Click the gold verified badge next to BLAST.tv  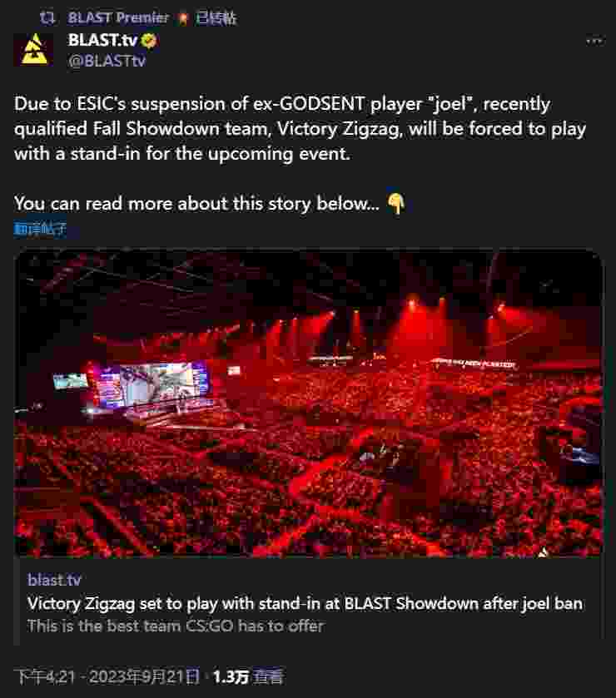(149, 41)
